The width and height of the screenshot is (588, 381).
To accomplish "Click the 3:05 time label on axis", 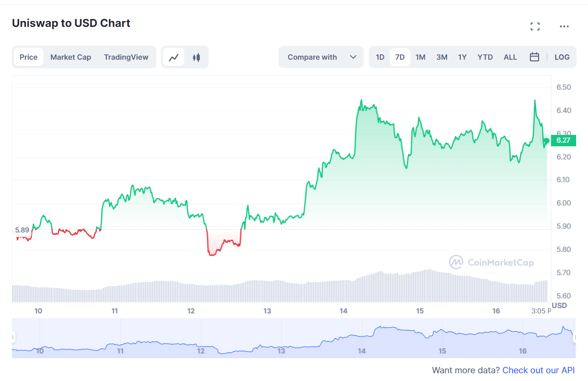I will (x=541, y=311).
